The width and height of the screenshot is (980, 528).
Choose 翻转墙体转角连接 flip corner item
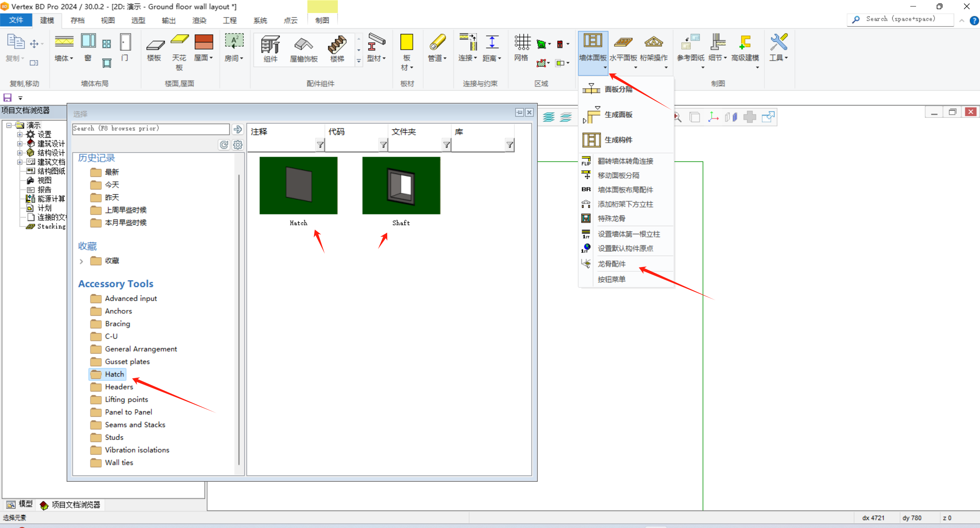click(x=625, y=161)
